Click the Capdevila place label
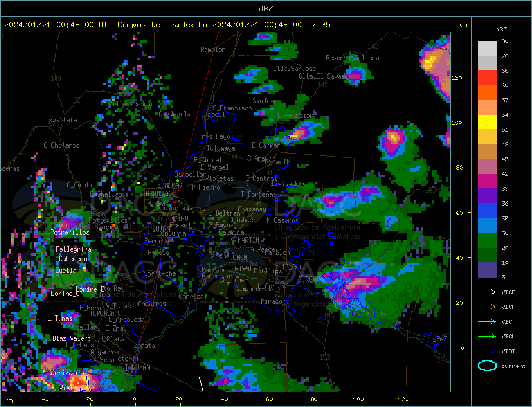The height and width of the screenshot is (407, 532). [x=175, y=114]
